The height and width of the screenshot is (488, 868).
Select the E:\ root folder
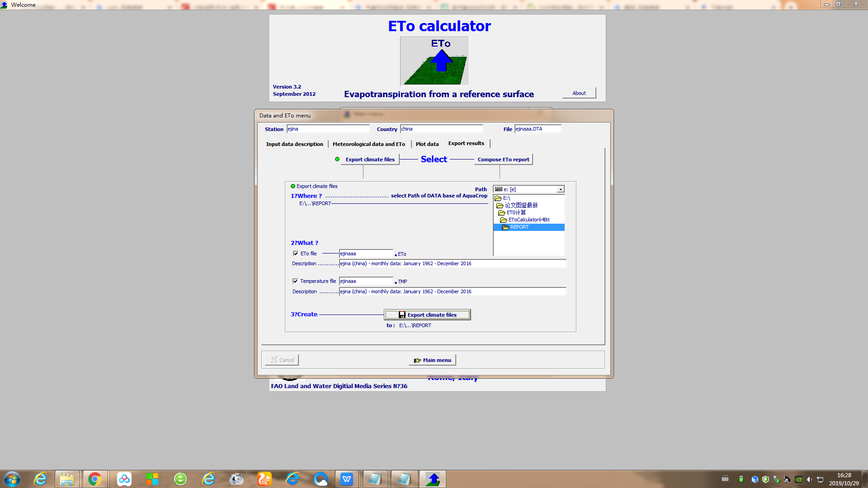(506, 198)
